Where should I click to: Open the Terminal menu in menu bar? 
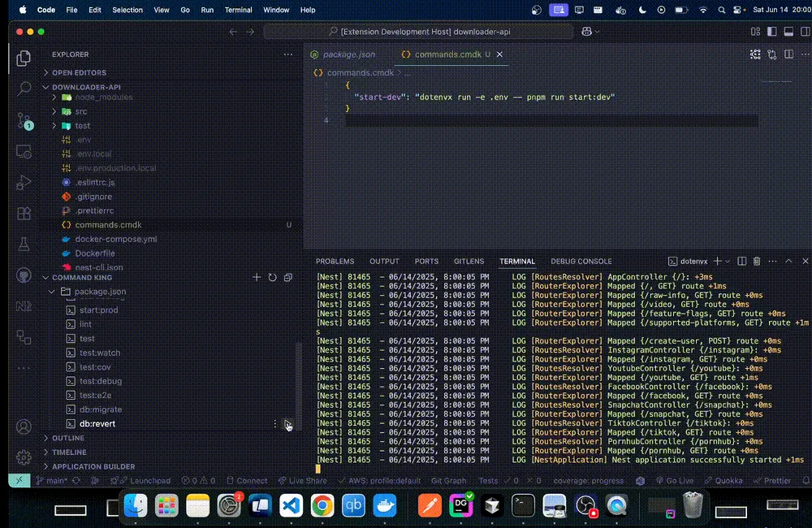pos(238,10)
